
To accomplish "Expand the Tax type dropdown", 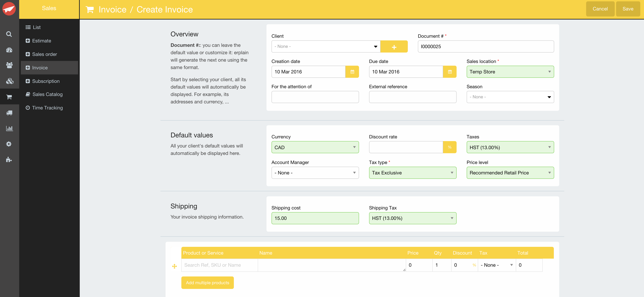I will pos(412,173).
